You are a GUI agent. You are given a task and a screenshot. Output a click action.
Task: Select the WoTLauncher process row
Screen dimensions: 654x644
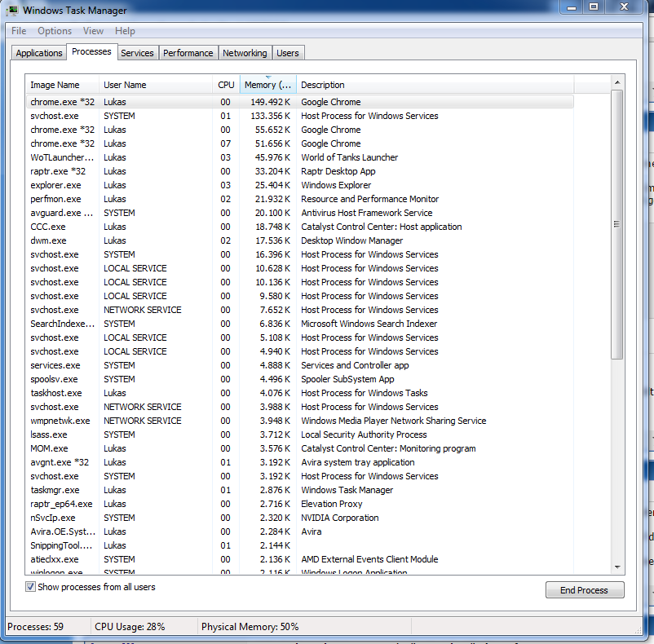pyautogui.click(x=300, y=157)
